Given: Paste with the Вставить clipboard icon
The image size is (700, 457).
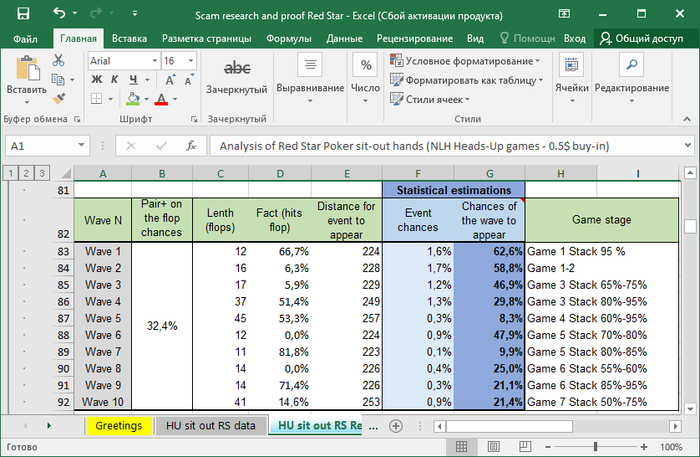Looking at the screenshot, I should tap(27, 68).
